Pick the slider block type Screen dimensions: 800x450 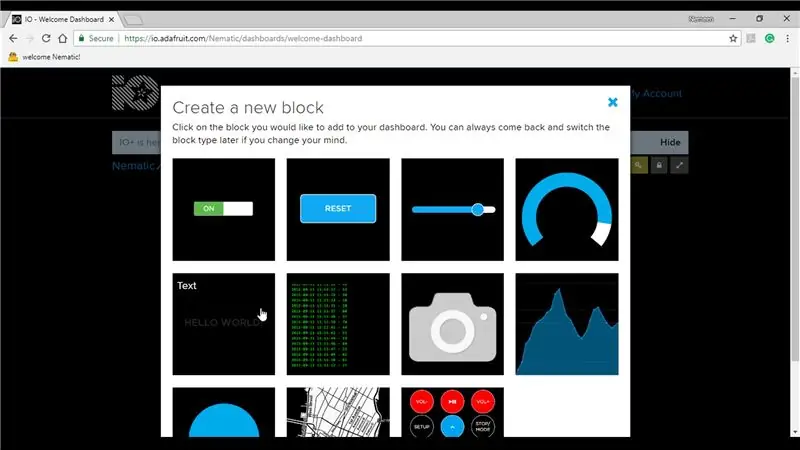(x=453, y=209)
